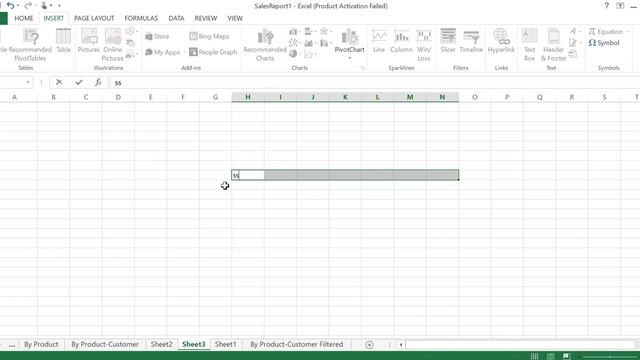The height and width of the screenshot is (360, 640).
Task: Undo the last action
Action: click(10, 6)
